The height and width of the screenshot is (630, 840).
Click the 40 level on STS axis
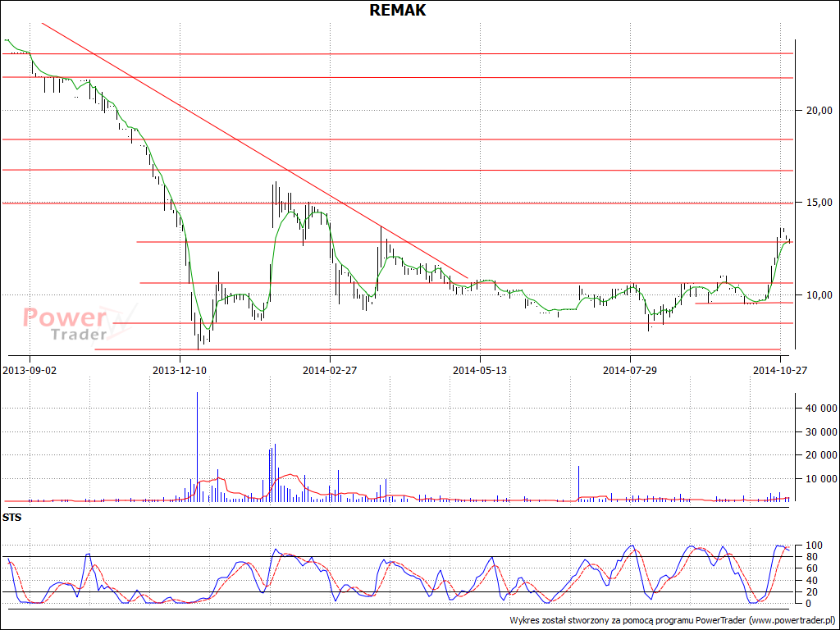pos(810,581)
